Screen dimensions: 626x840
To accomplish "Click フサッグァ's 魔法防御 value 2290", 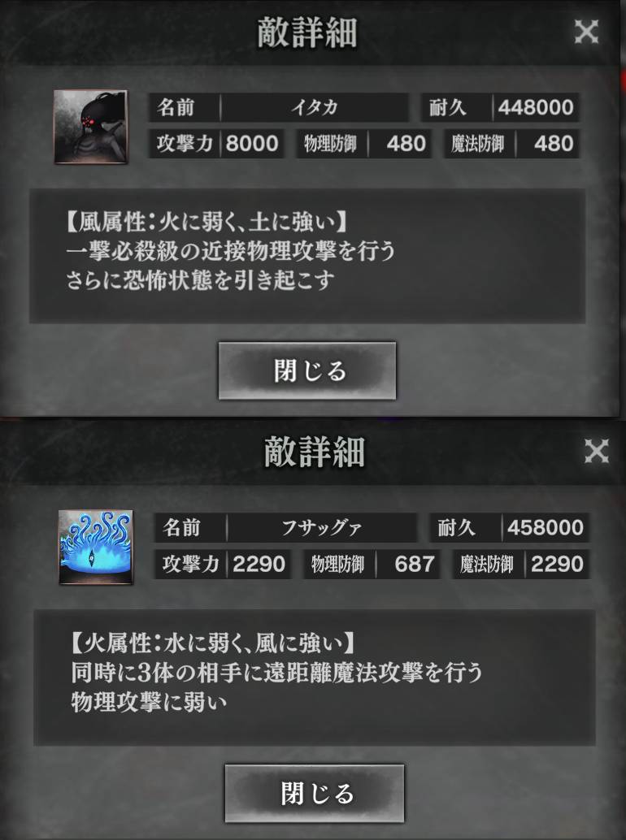I will (557, 564).
